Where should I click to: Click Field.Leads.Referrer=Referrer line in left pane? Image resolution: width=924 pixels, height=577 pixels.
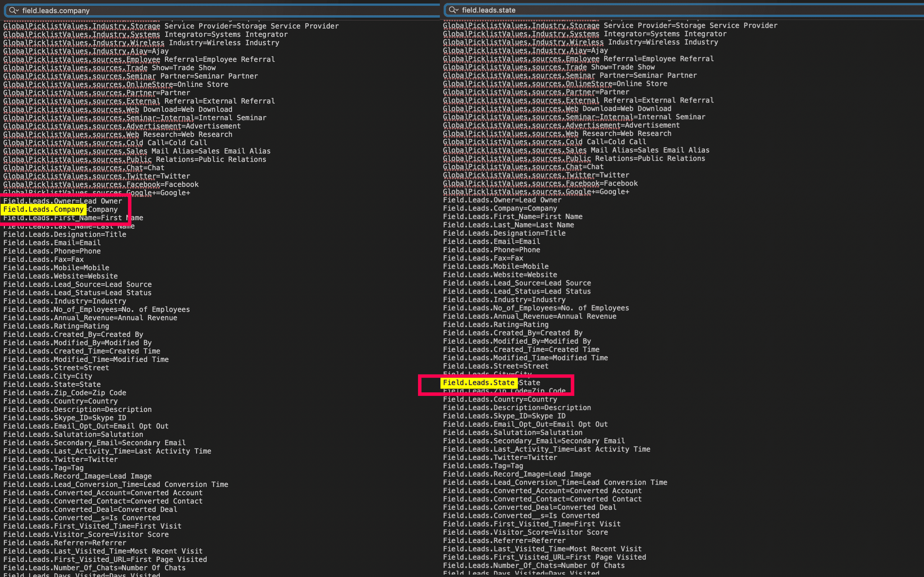pyautogui.click(x=65, y=543)
